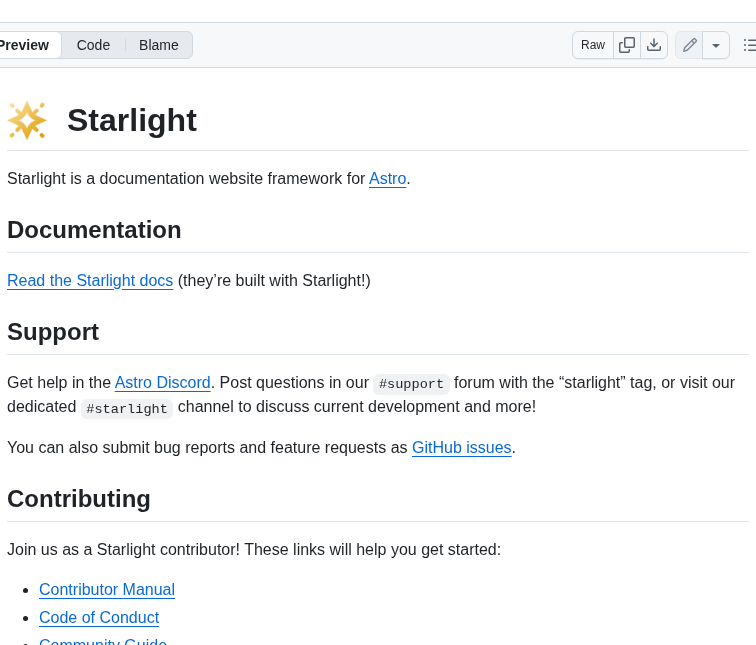
Task: Click the Documentation heading
Action: (94, 230)
